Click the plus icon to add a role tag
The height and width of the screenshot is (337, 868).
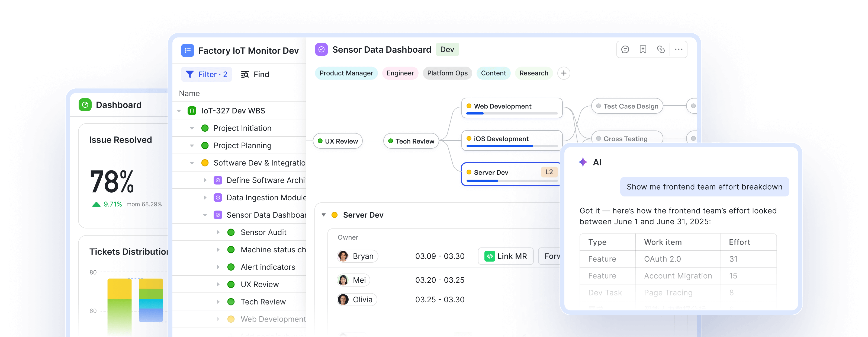[563, 73]
